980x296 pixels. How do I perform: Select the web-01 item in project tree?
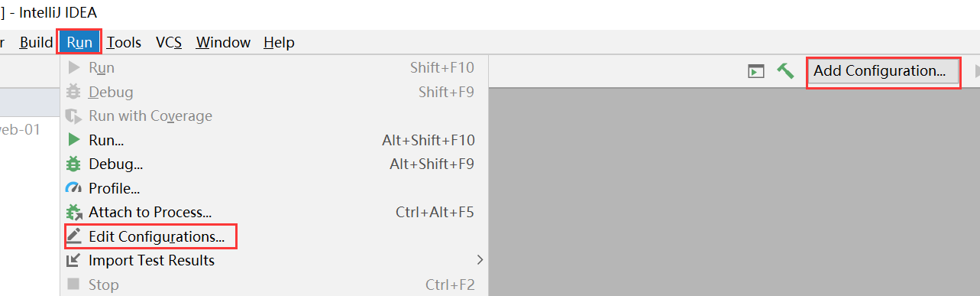[x=20, y=129]
